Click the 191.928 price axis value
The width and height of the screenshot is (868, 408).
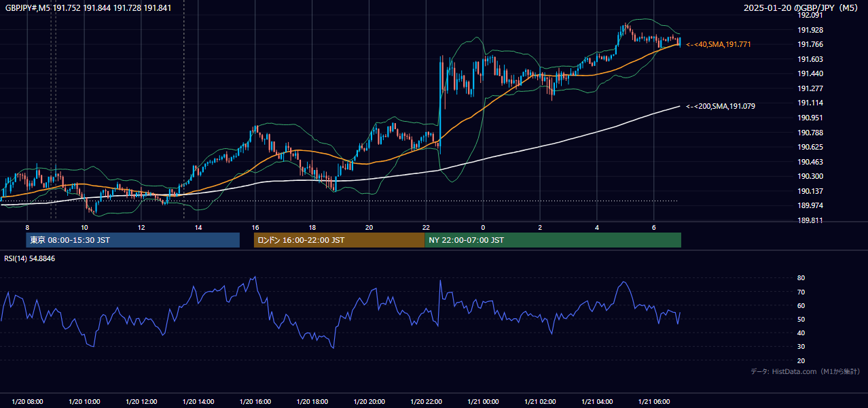pos(810,30)
